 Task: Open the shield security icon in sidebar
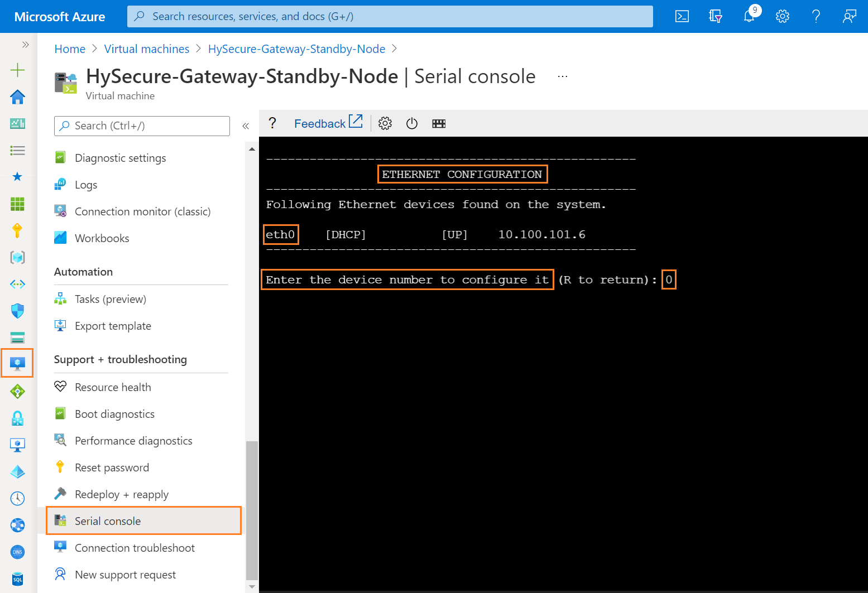(18, 311)
